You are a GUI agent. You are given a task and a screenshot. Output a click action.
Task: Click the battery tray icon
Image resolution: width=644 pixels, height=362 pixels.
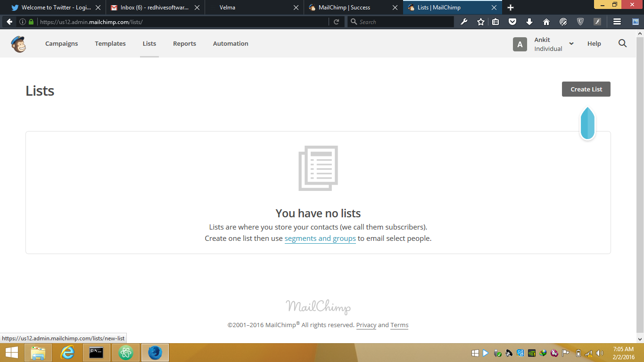point(578,353)
